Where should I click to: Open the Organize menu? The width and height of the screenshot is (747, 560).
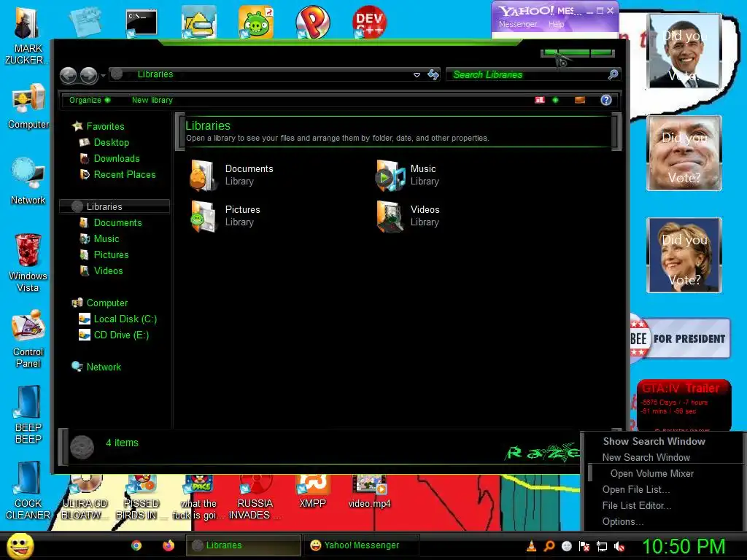(x=90, y=100)
